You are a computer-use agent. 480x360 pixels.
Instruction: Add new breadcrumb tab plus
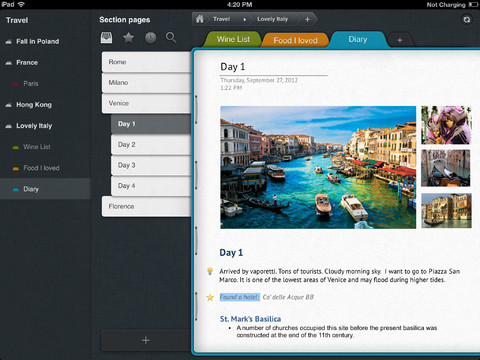pyautogui.click(x=307, y=19)
